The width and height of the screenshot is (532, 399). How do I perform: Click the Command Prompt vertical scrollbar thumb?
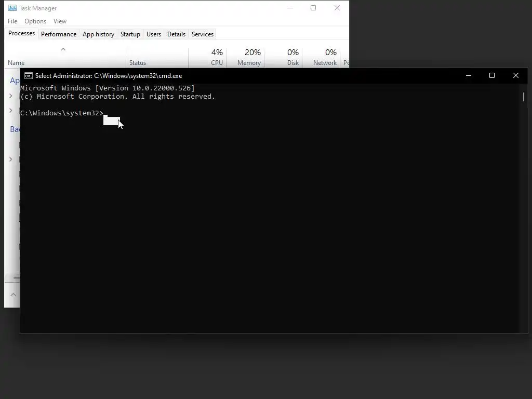(524, 97)
